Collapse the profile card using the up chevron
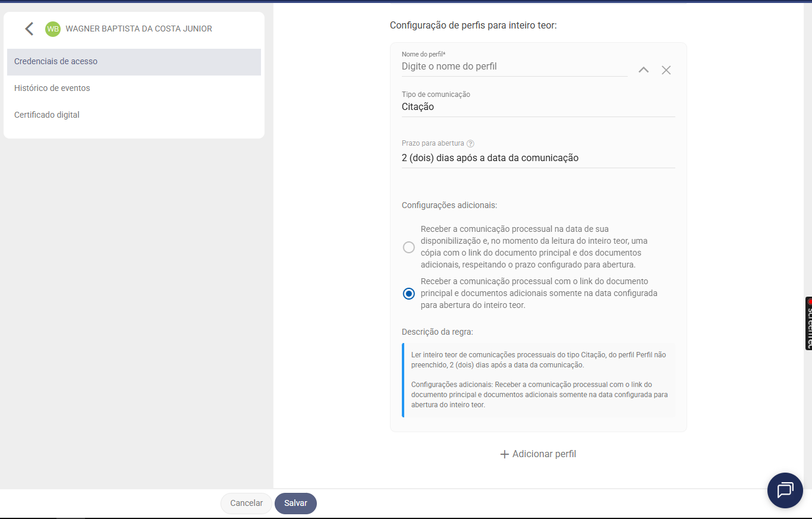Screen dimensions: 812x519 643,70
